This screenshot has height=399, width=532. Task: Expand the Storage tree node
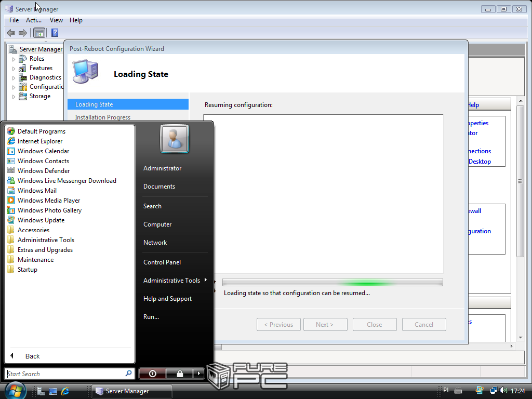(14, 97)
